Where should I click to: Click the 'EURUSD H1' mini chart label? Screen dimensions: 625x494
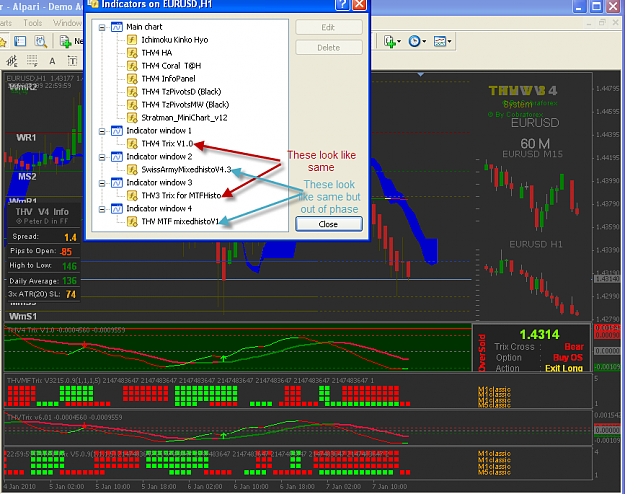536,244
